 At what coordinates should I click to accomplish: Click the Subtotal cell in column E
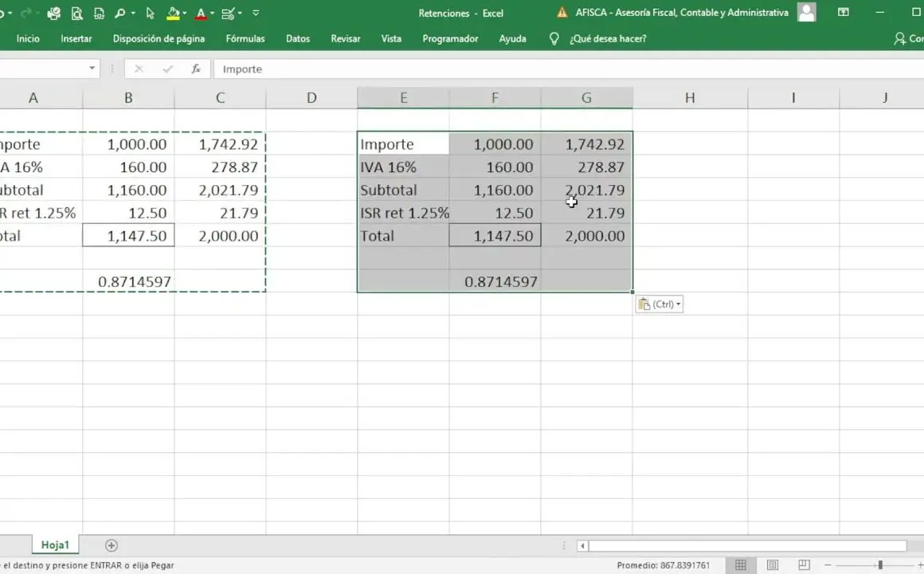point(403,190)
